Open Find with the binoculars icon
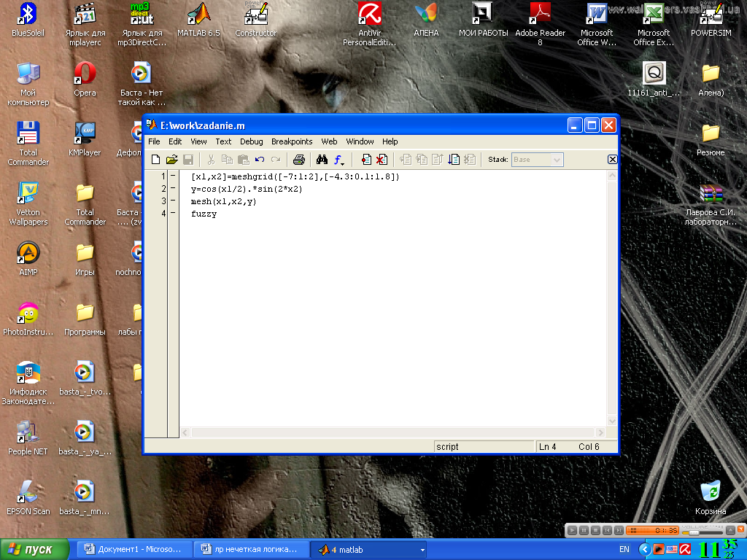 (x=322, y=160)
